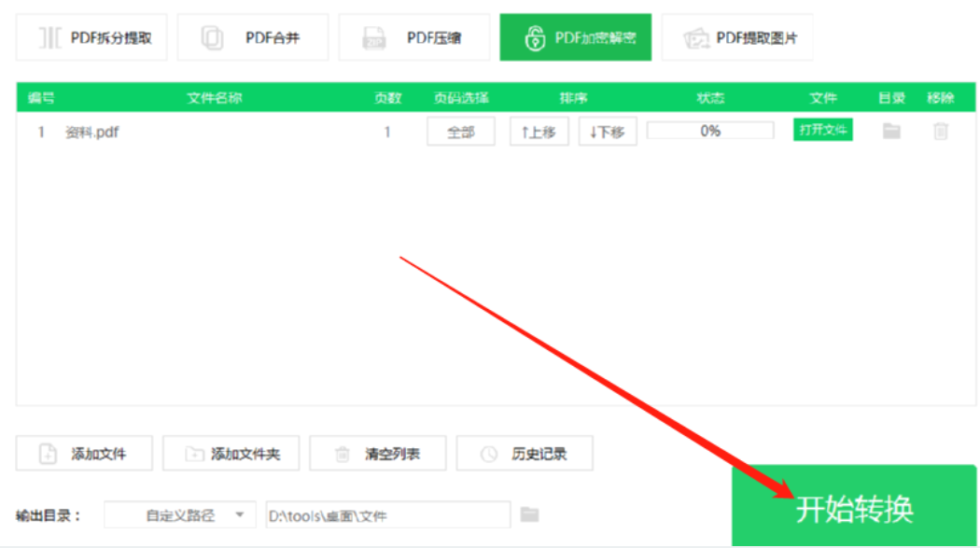Click the output path field D:\tools\桌面\文件
This screenshot has height=548, width=980.
point(388,515)
